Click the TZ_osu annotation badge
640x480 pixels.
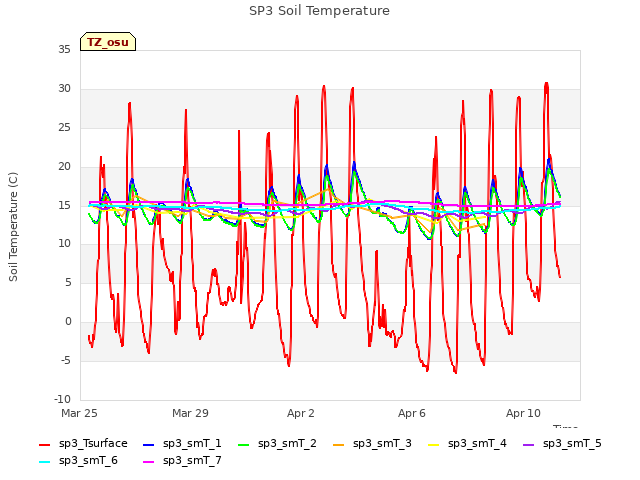coord(108,42)
